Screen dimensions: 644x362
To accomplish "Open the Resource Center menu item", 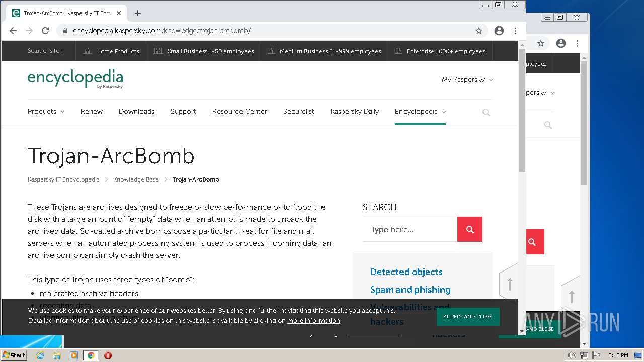I will [x=239, y=111].
